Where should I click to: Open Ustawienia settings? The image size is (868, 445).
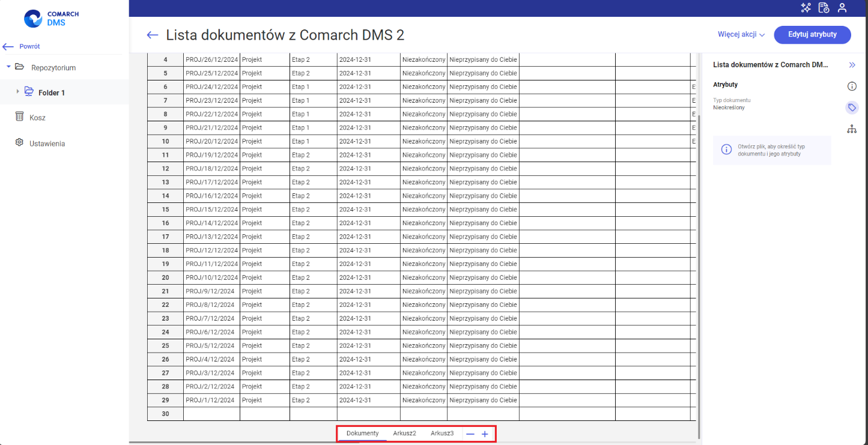[47, 144]
